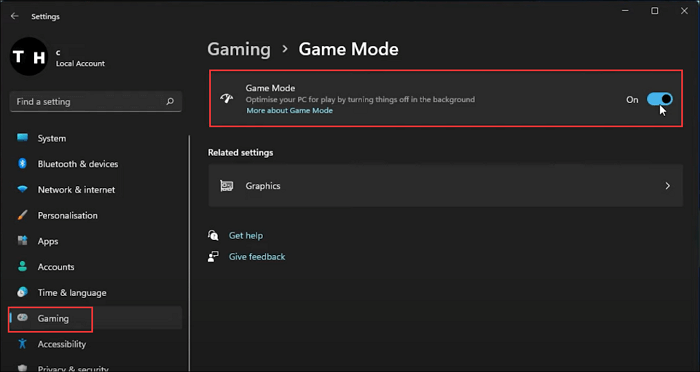Click the Local Account label
Image resolution: width=700 pixels, height=372 pixels.
80,64
